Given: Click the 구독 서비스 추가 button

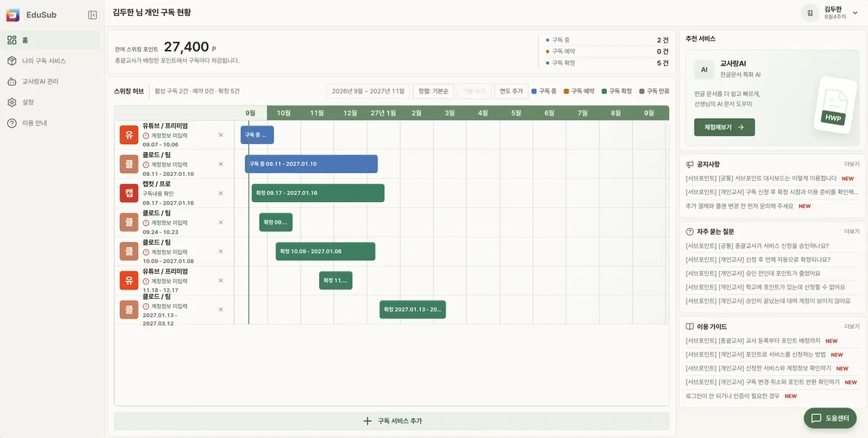Looking at the screenshot, I should (x=391, y=421).
